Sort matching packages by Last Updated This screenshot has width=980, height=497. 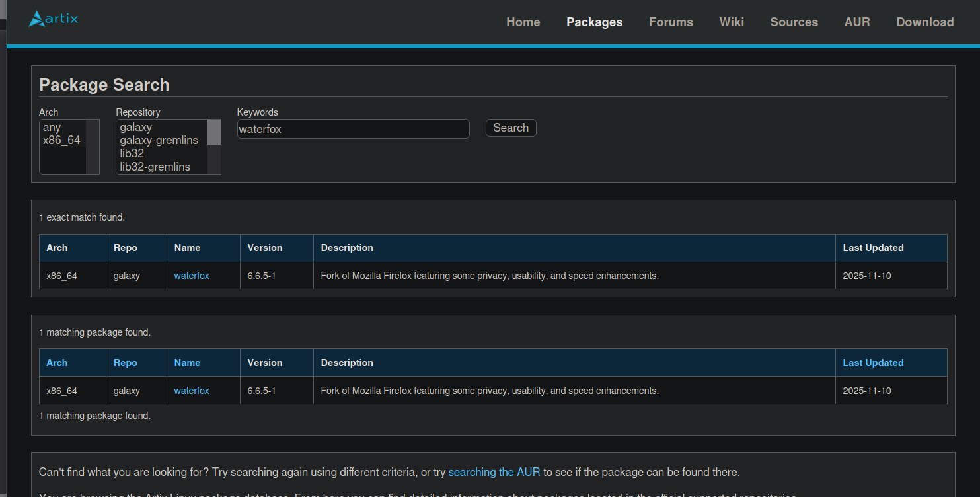pyautogui.click(x=873, y=363)
